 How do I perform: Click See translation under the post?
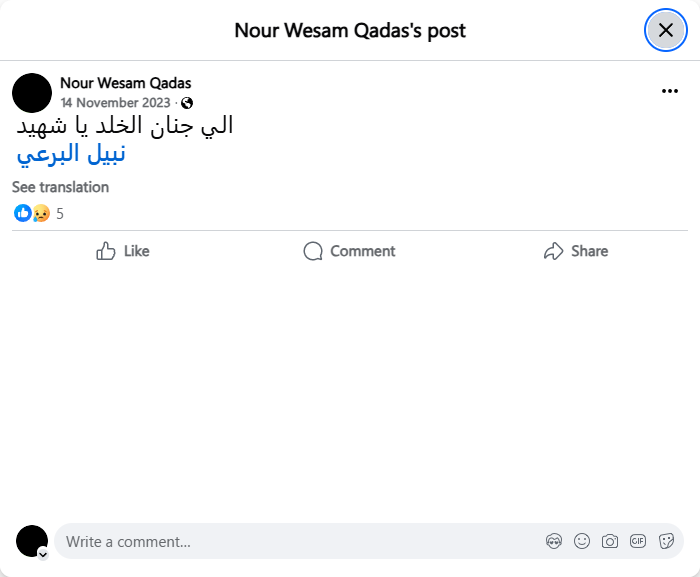pyautogui.click(x=60, y=187)
